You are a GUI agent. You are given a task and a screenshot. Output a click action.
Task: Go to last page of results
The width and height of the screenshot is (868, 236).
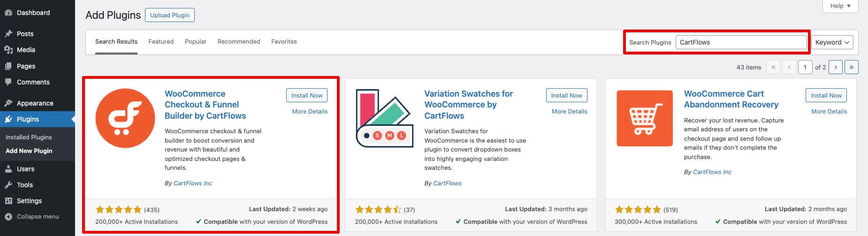coord(852,67)
